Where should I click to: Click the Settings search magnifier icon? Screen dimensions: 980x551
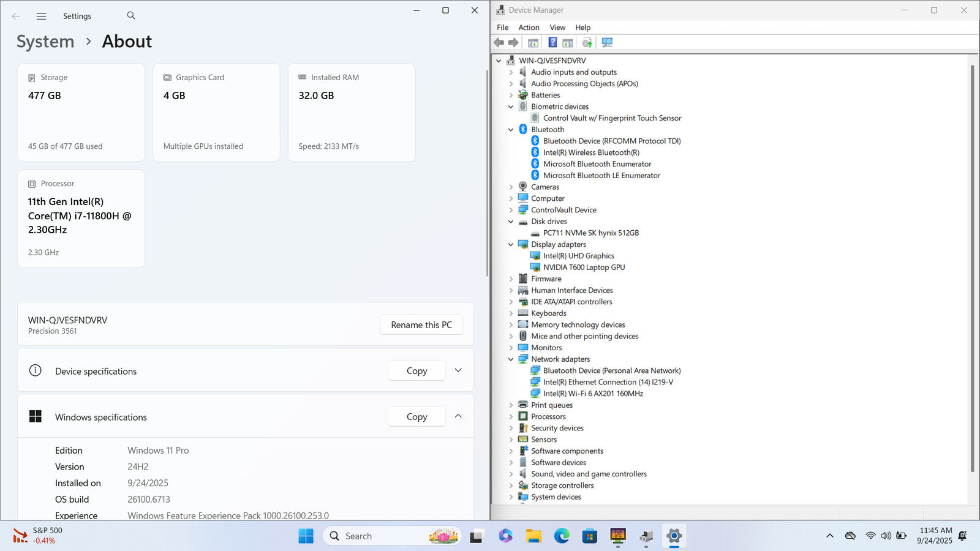coord(131,16)
